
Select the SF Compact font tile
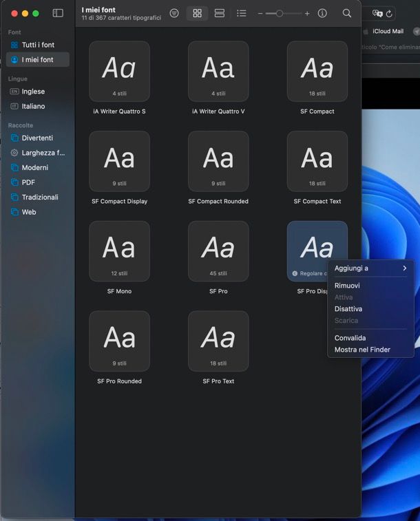pos(317,72)
